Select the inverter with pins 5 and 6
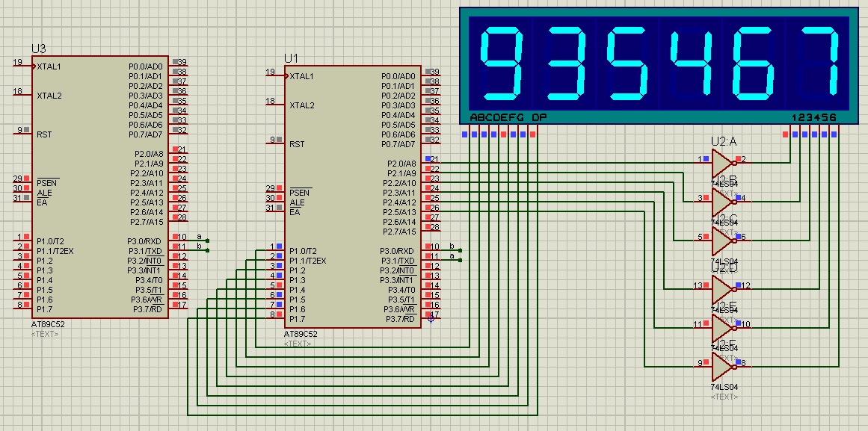This screenshot has width=868, height=431. coord(723,241)
